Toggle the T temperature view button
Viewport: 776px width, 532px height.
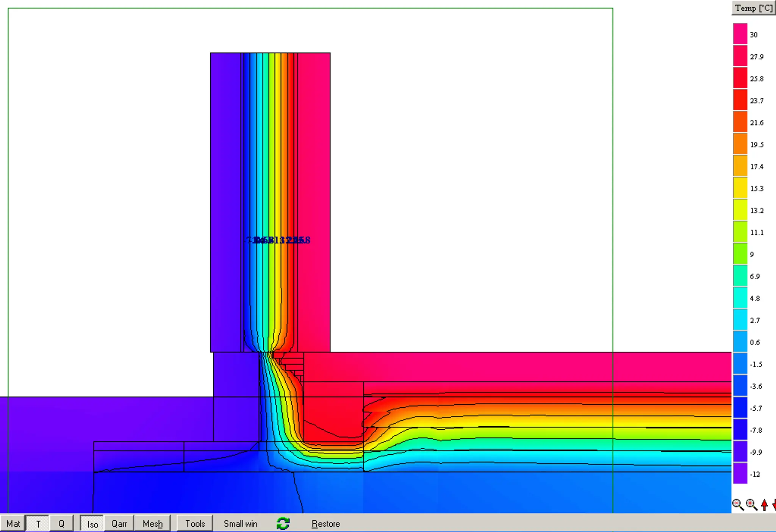click(x=38, y=524)
